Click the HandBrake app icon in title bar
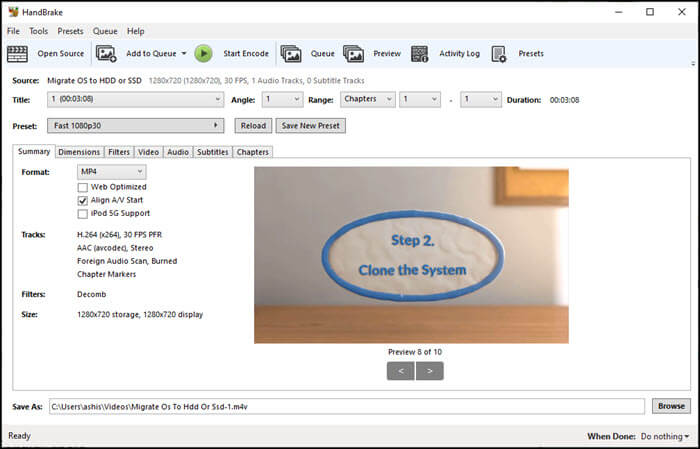Screen dimensions: 700x449 [x=12, y=12]
